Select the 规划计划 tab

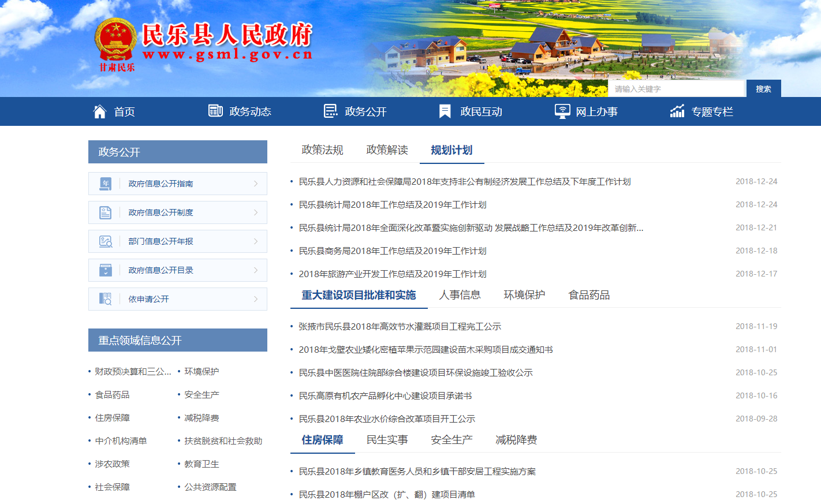pos(451,150)
